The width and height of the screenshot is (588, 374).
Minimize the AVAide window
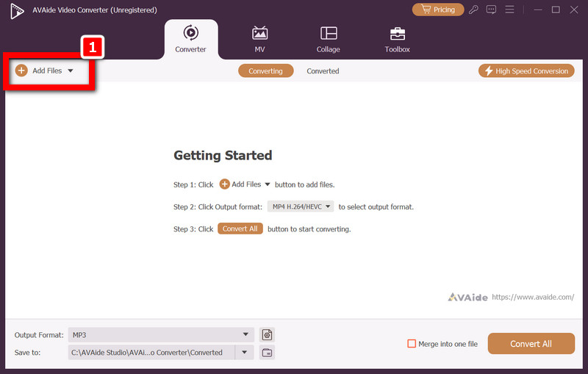(538, 10)
